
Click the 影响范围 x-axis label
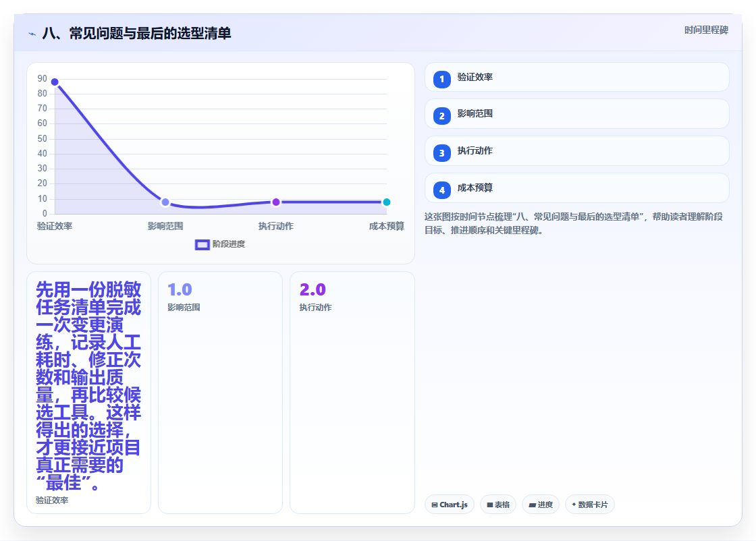pyautogui.click(x=165, y=226)
